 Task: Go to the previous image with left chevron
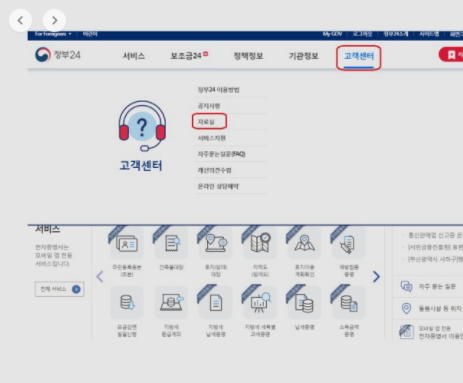click(20, 20)
